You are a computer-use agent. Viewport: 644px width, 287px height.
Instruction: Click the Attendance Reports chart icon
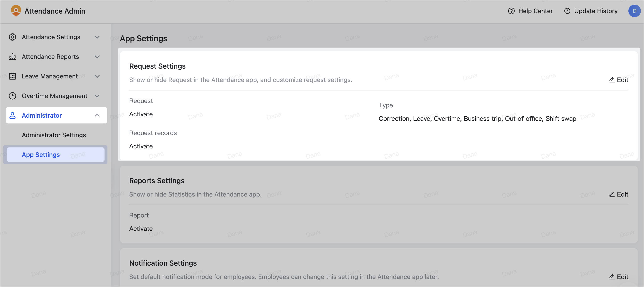tap(12, 57)
